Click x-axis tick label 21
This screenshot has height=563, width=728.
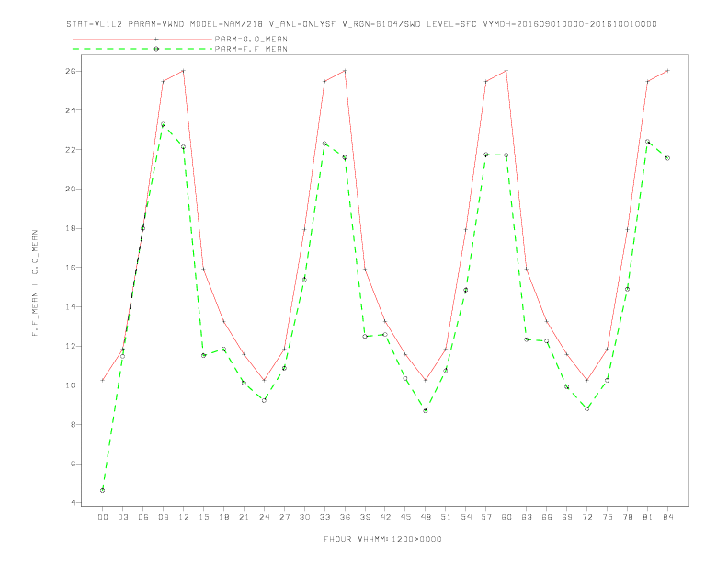(244, 517)
